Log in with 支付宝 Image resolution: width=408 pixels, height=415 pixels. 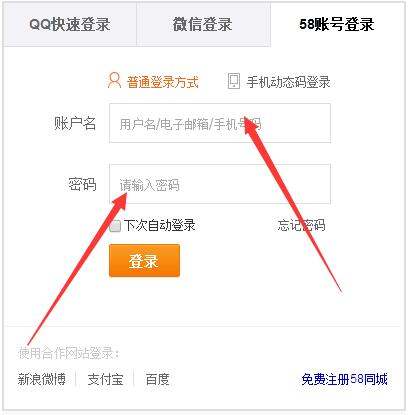105,379
